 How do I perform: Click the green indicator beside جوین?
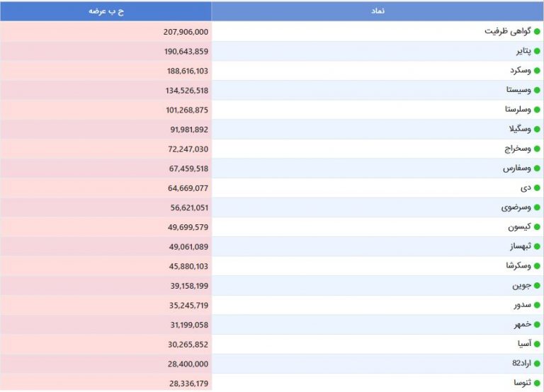(537, 286)
